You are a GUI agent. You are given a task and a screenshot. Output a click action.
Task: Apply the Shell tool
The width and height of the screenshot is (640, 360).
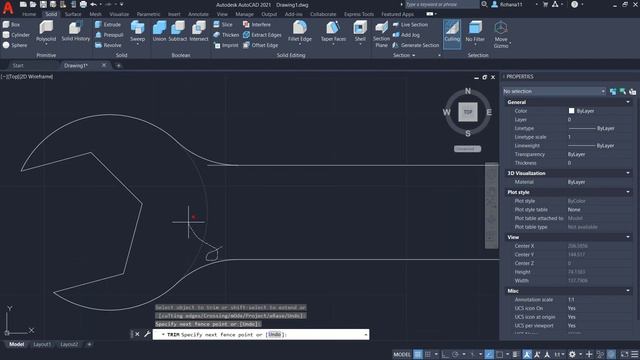pos(360,31)
